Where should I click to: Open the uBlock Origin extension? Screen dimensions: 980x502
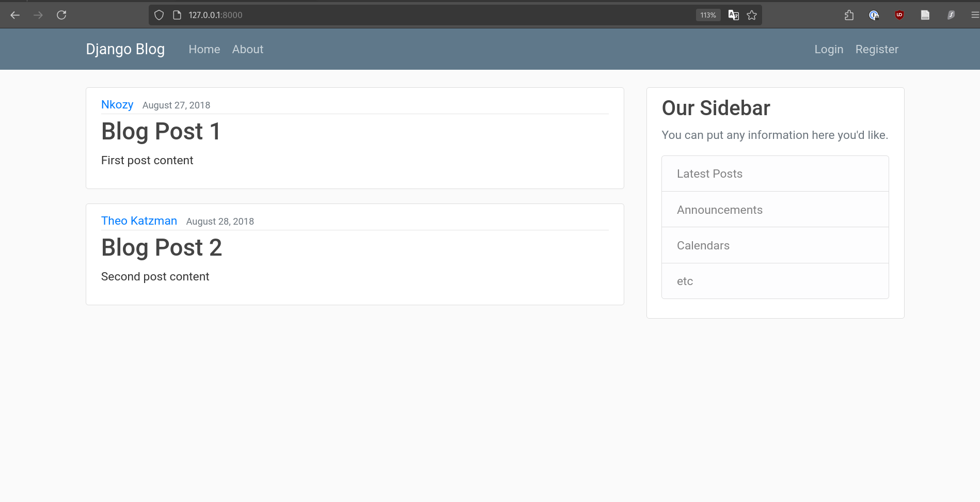(x=899, y=15)
